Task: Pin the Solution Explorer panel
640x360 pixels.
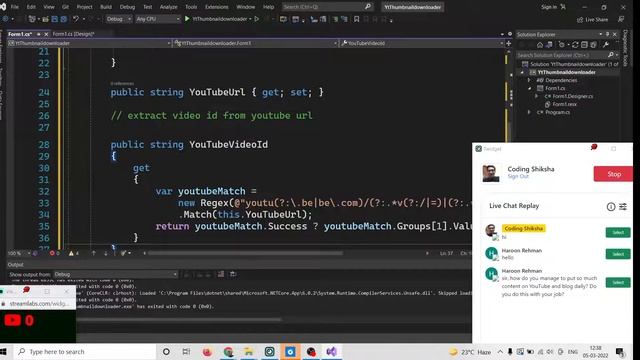Action: (607, 34)
